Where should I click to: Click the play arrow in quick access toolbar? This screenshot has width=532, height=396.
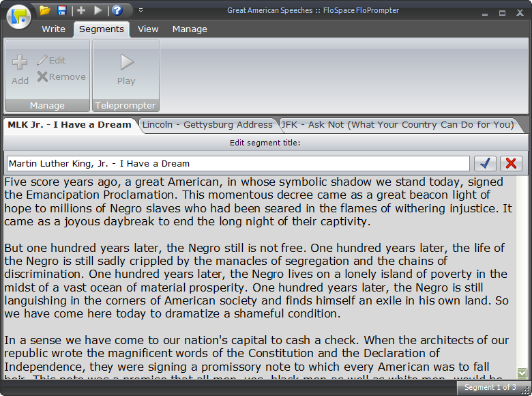(98, 10)
